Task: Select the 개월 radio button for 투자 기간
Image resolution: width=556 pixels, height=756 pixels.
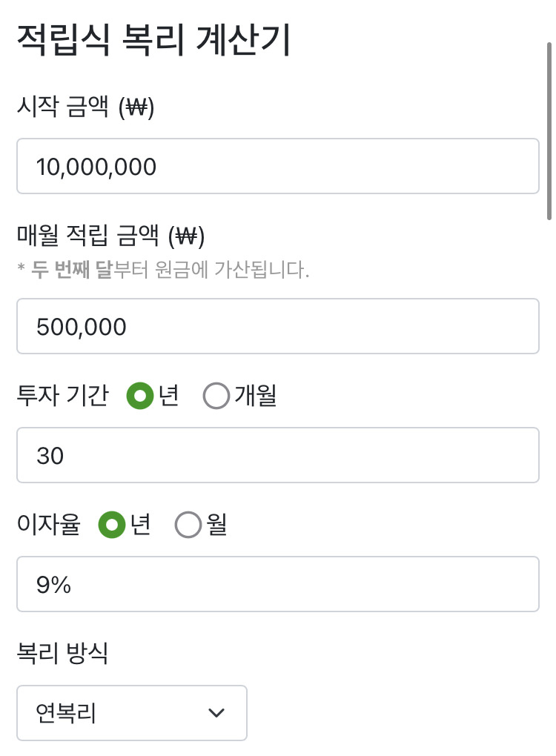Action: click(x=216, y=397)
